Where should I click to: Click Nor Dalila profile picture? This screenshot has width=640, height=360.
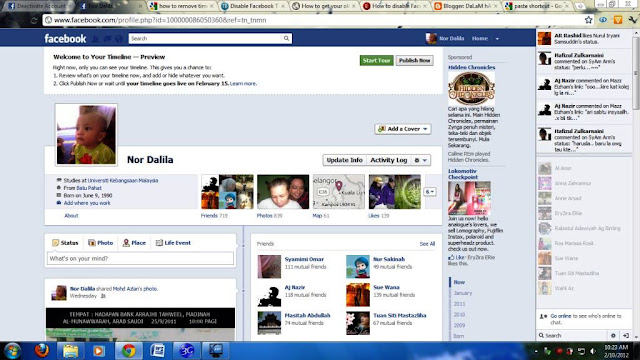click(x=86, y=135)
